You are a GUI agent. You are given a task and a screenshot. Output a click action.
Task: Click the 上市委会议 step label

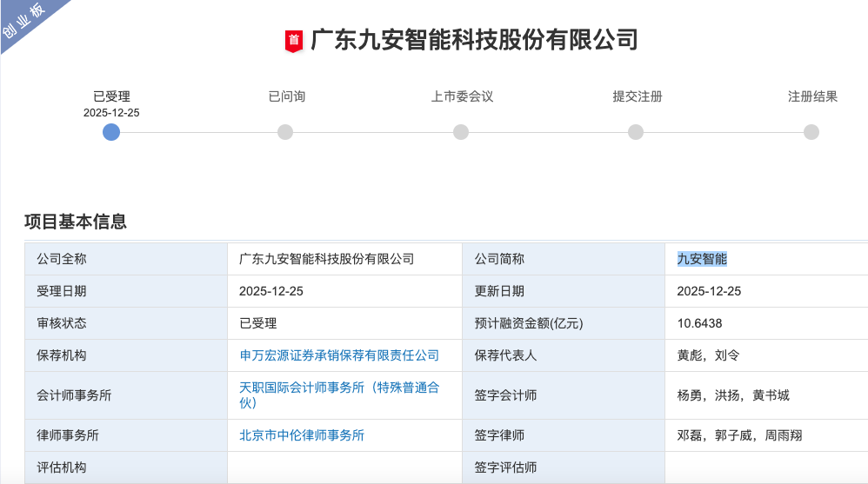(462, 96)
